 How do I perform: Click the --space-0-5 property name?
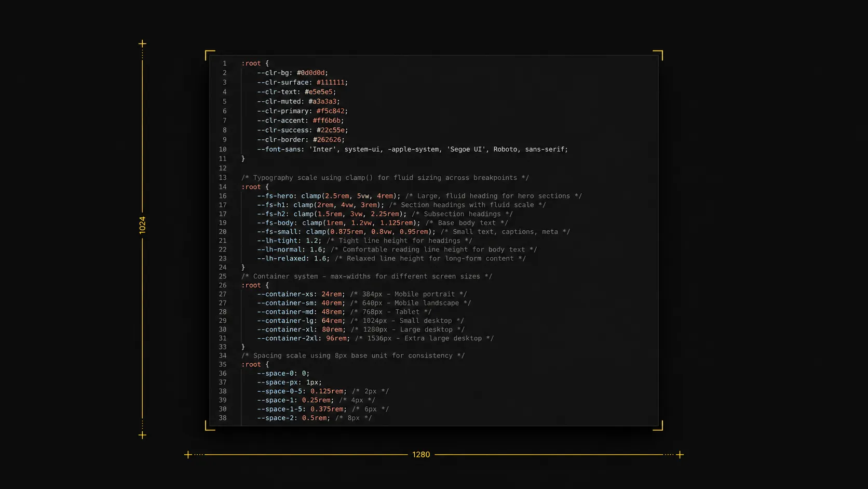(x=280, y=391)
